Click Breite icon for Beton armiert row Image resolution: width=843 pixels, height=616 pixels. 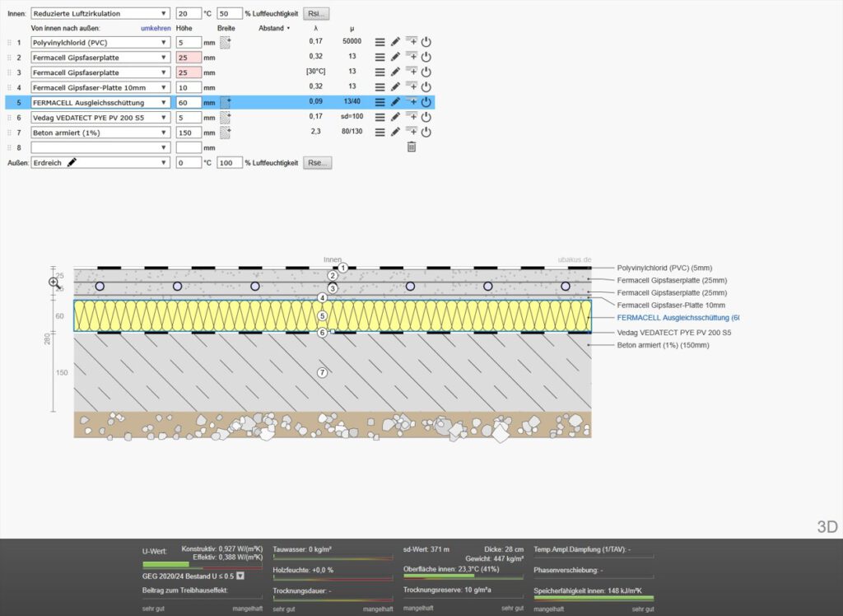click(x=226, y=133)
